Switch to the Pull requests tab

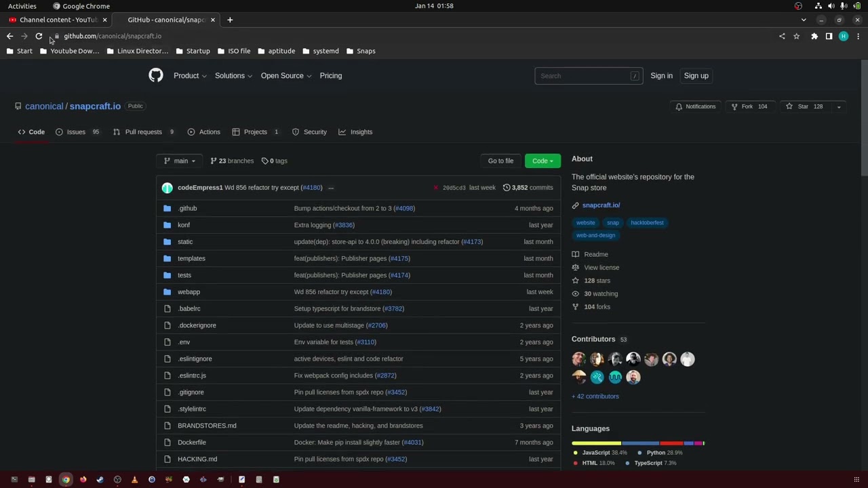(x=144, y=132)
